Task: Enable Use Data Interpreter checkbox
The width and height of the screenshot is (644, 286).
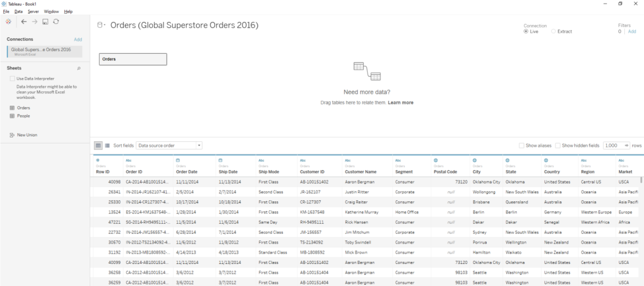Action: [x=12, y=78]
